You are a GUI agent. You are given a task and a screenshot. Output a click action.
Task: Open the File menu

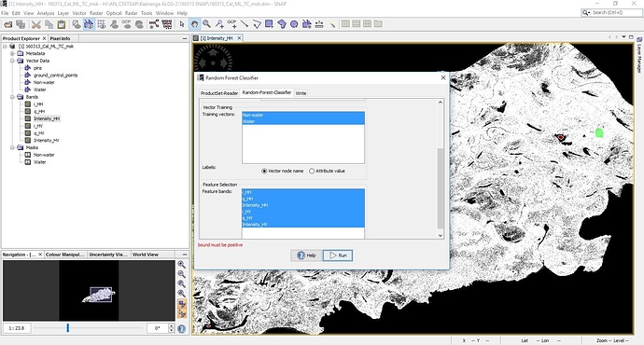click(5, 13)
